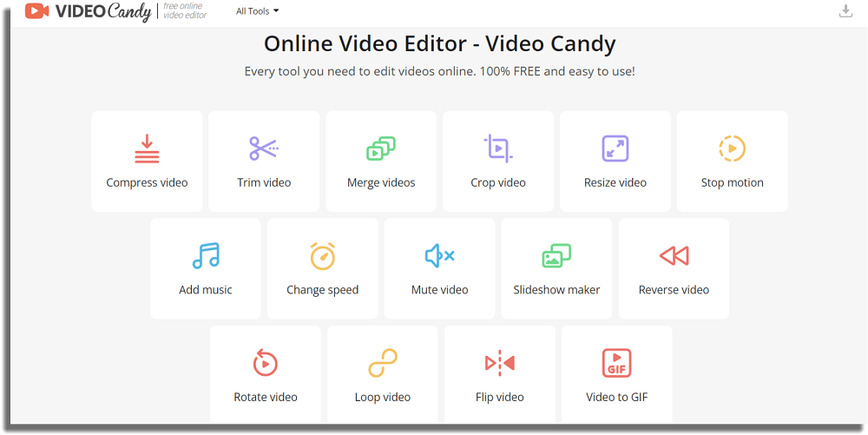Select the Reverse video label
The image size is (868, 435).
click(674, 290)
